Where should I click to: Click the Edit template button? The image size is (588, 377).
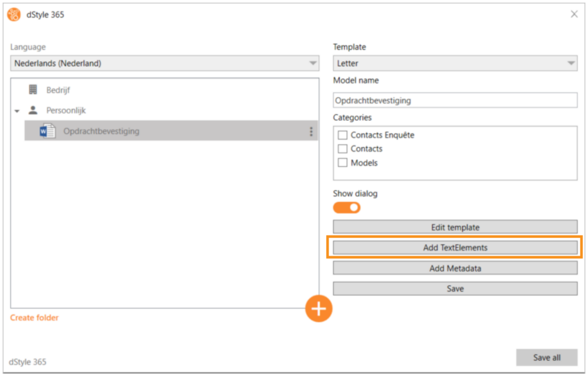[x=455, y=227]
